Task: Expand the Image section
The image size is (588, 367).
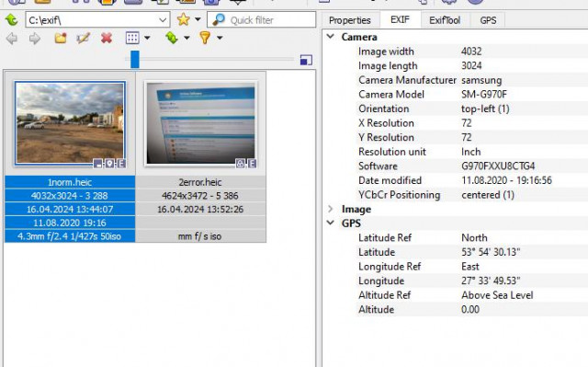Action: coord(331,209)
